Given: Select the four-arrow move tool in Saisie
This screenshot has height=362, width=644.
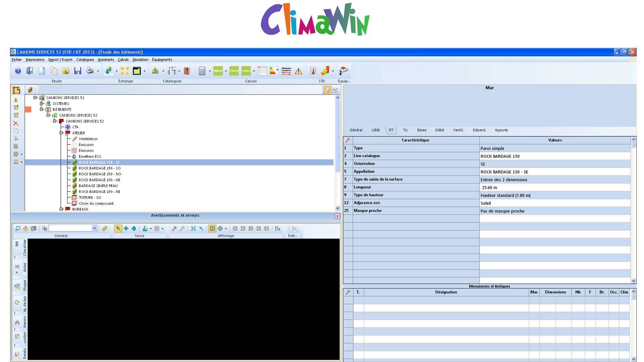Looking at the screenshot, I should pyautogui.click(x=126, y=229).
